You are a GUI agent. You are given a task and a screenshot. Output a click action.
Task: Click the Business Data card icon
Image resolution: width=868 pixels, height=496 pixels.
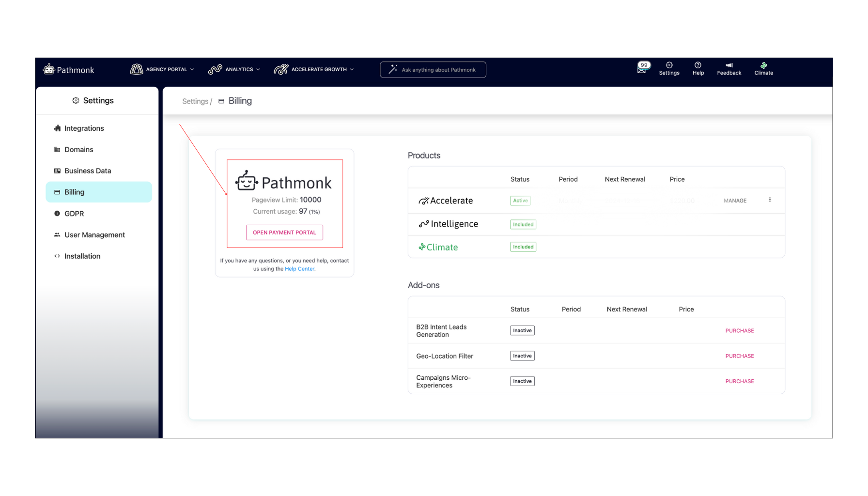pos(57,170)
